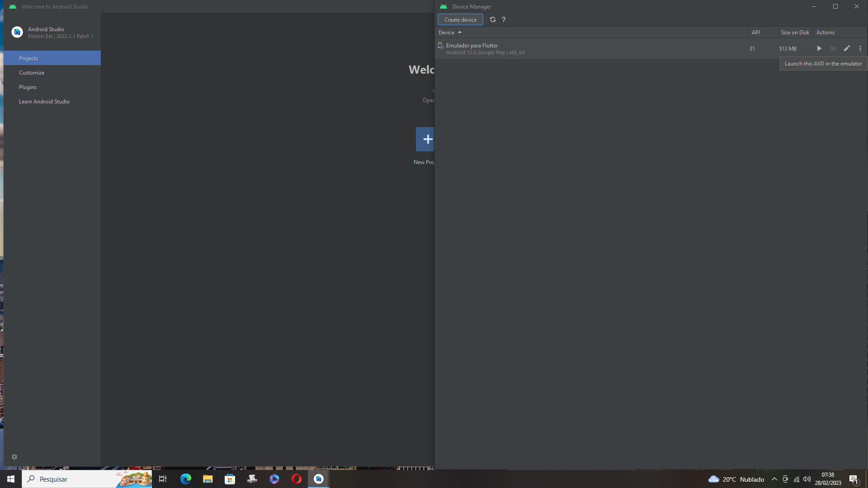Open Device Manager help question mark
The image size is (868, 488).
[504, 19]
